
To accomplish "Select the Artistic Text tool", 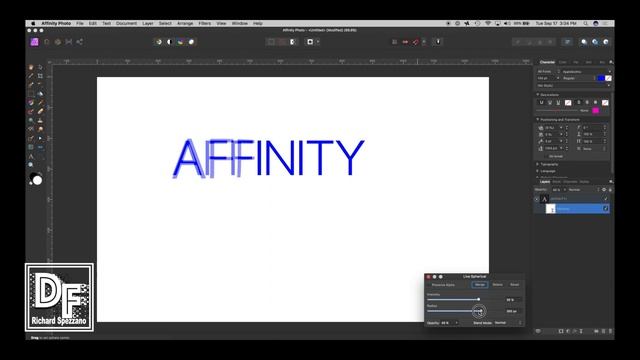I will [x=31, y=156].
